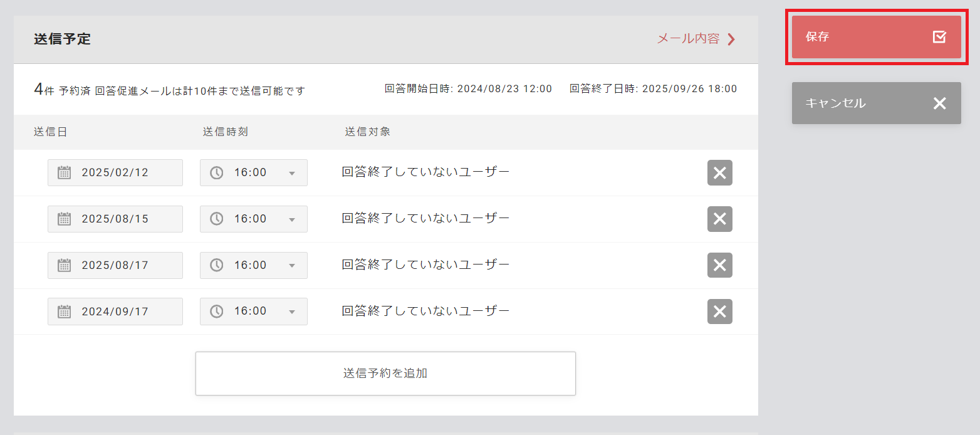Click the 保存 button to save schedules
The image size is (980, 435).
pyautogui.click(x=876, y=36)
